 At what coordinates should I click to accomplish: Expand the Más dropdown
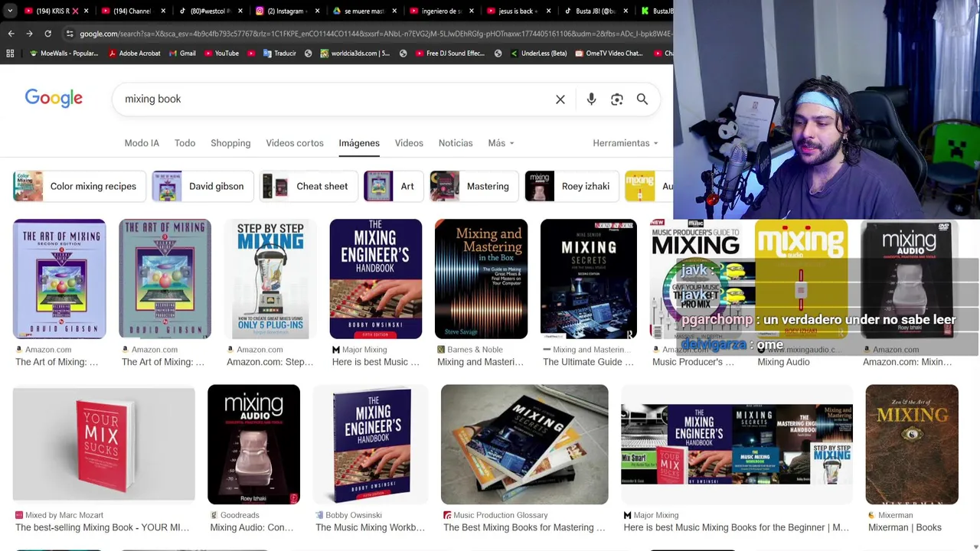[x=501, y=143]
